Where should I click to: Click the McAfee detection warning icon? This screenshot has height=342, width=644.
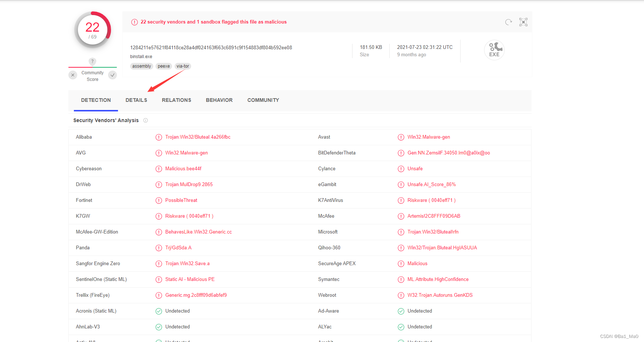401,216
